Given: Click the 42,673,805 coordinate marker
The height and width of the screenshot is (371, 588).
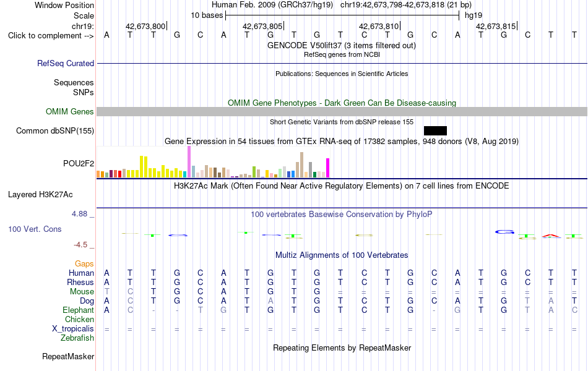Looking at the screenshot, I should 262,26.
